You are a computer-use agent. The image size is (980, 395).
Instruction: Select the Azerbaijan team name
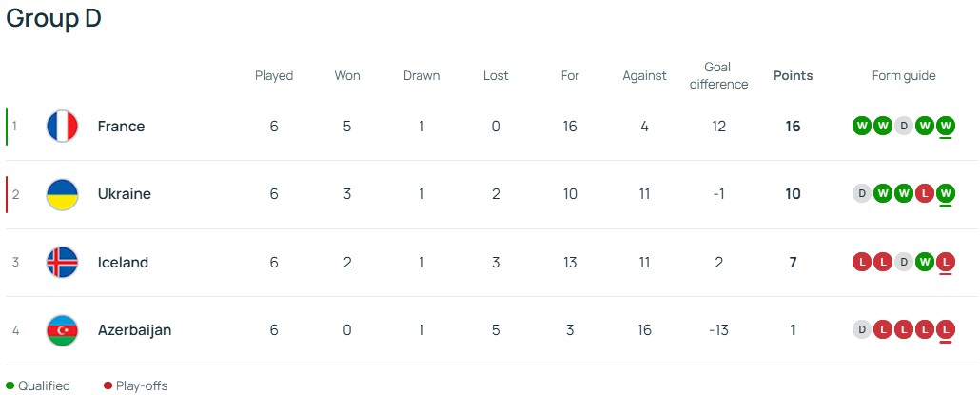(134, 330)
